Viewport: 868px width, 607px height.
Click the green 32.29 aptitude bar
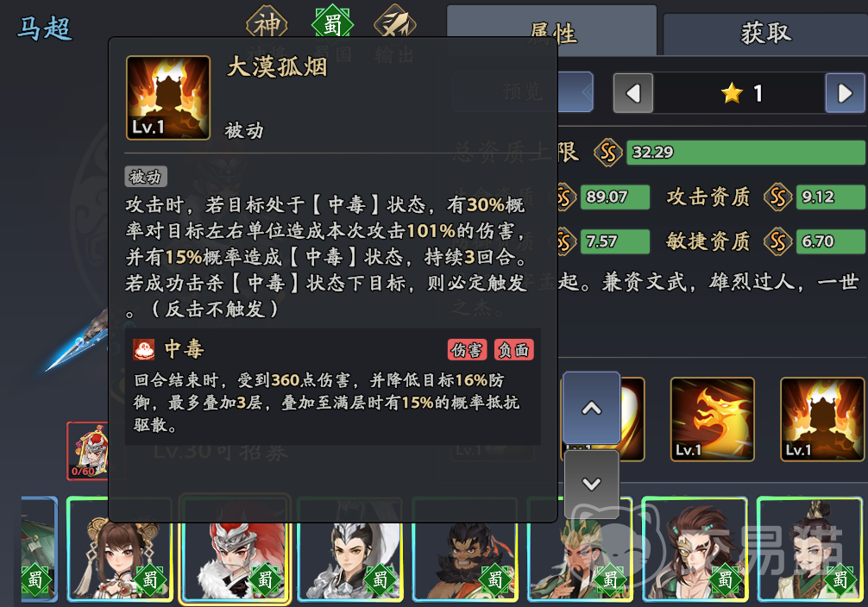[x=745, y=152]
